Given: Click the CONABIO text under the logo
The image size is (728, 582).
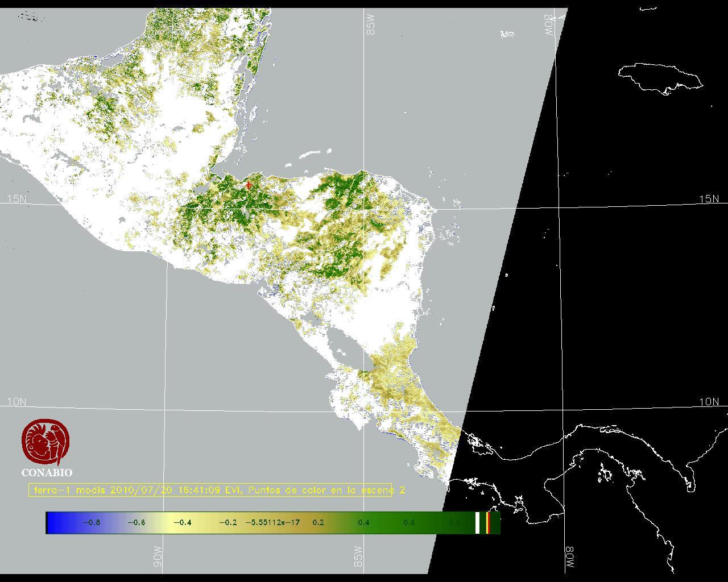Looking at the screenshot, I should [47, 472].
